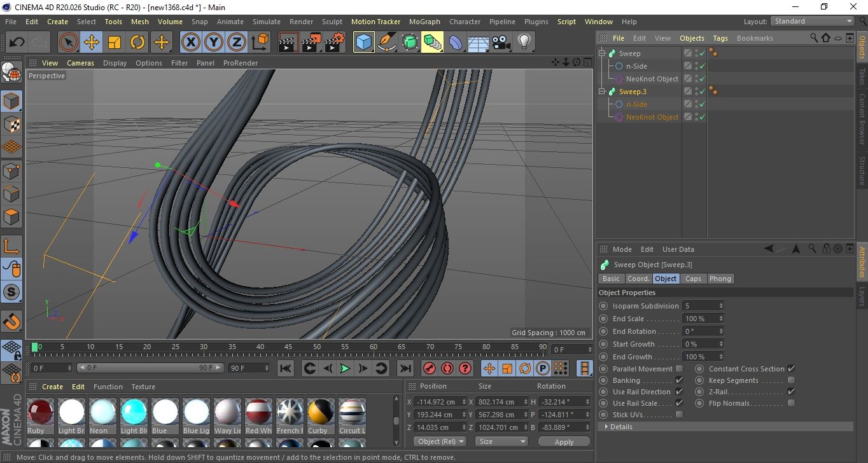Viewport: 868px width, 463px height.
Task: Switch to Model mode
Action: (12, 102)
